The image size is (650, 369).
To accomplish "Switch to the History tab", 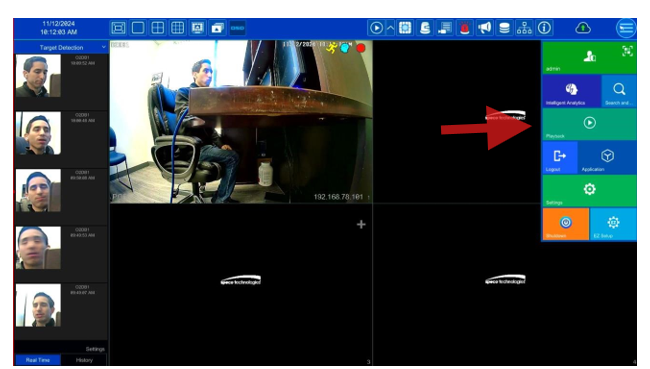I will point(84,360).
